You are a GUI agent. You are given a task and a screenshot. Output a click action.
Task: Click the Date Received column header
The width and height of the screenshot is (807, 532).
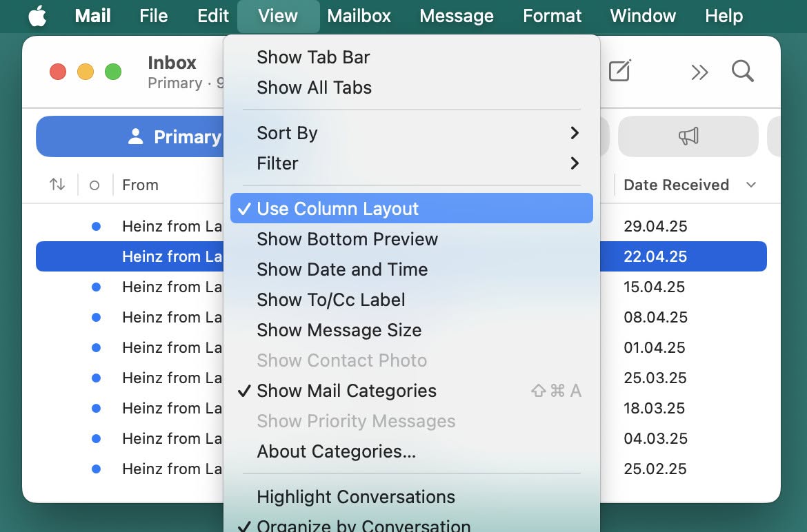[x=676, y=185]
